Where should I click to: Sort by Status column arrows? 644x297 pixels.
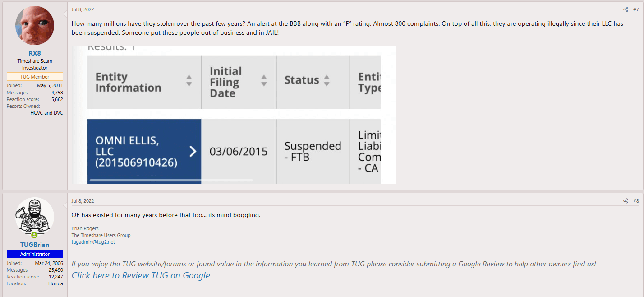327,80
